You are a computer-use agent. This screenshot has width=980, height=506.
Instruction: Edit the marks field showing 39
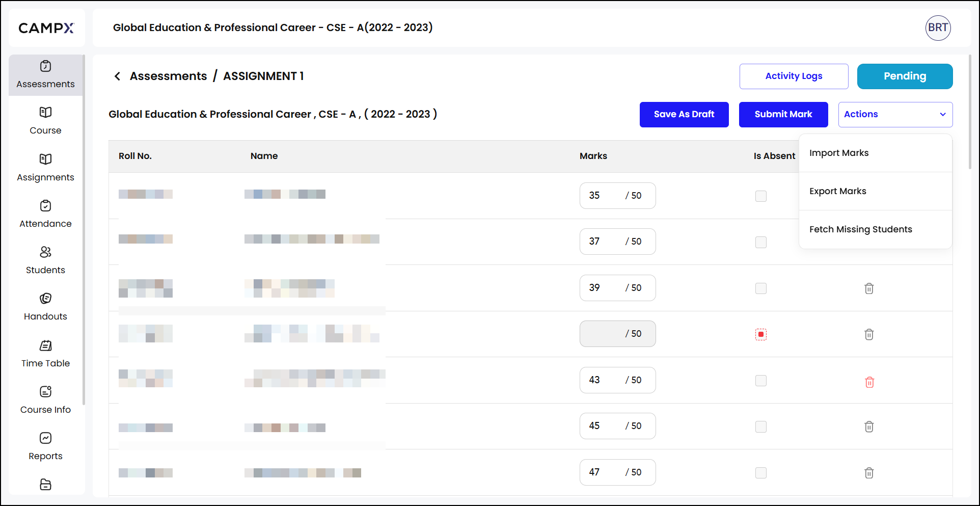click(617, 288)
